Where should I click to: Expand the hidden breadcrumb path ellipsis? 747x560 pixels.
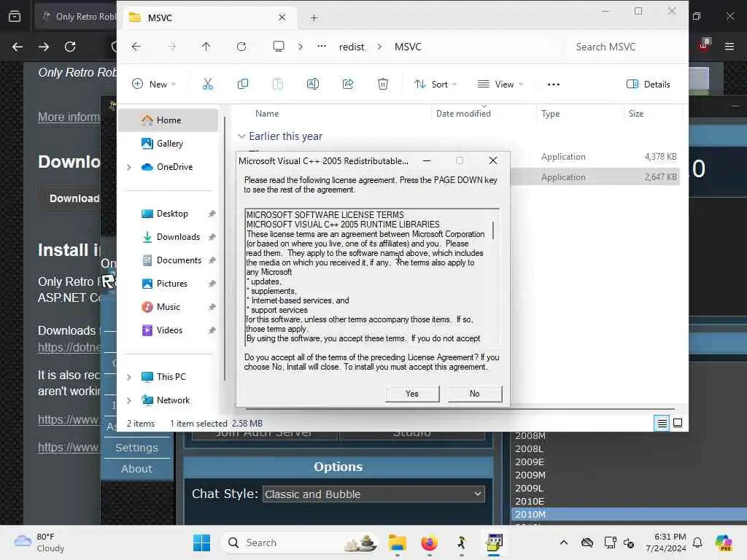322,46
